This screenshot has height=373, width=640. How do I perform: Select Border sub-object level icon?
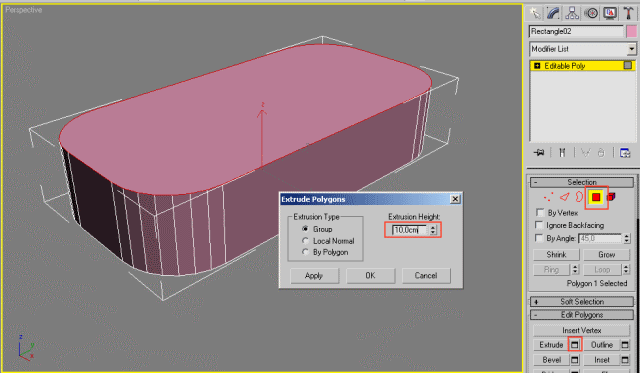579,198
